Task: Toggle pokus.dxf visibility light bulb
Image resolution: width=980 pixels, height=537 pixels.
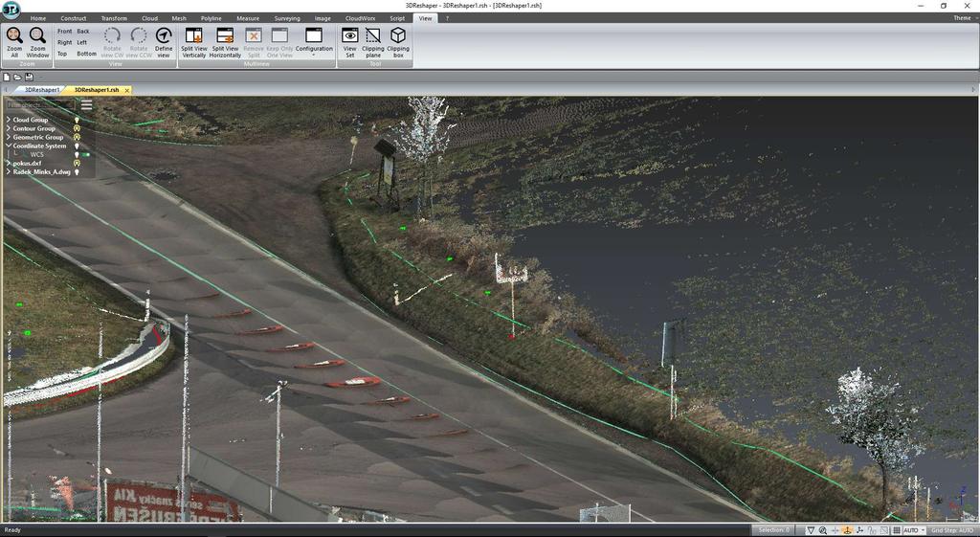Action: click(77, 163)
